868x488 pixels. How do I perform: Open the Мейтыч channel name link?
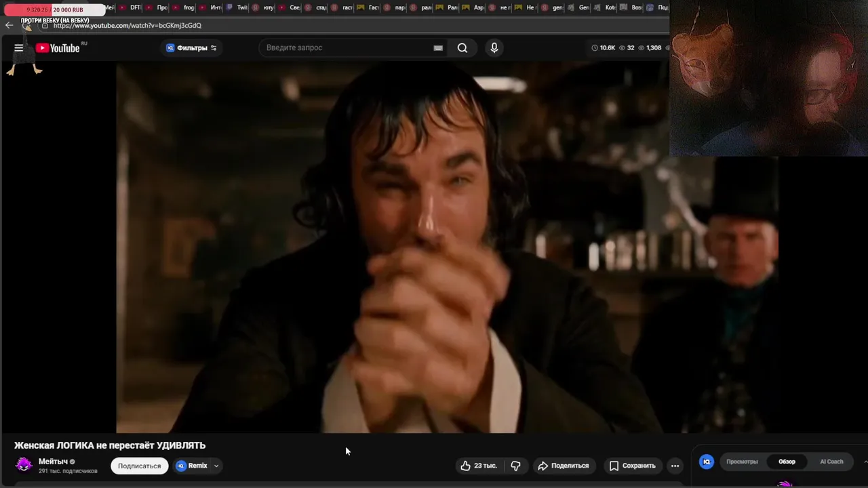click(53, 462)
